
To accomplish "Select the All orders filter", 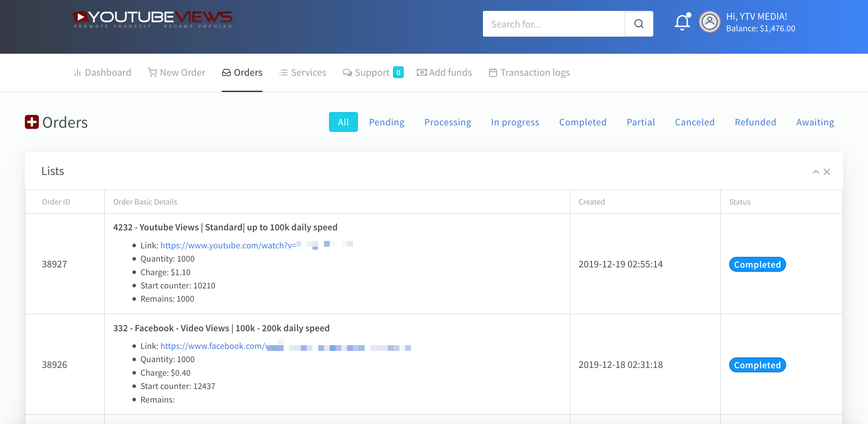I will click(343, 122).
